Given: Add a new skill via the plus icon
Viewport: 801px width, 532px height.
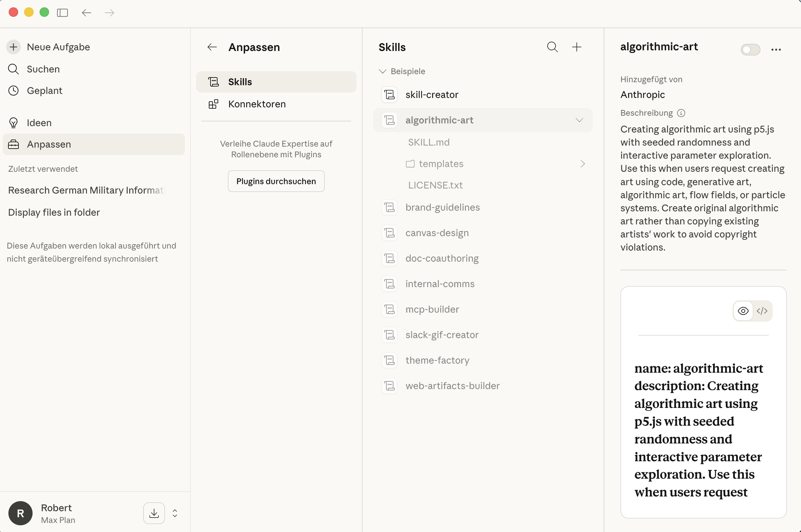Looking at the screenshot, I should tap(576, 47).
